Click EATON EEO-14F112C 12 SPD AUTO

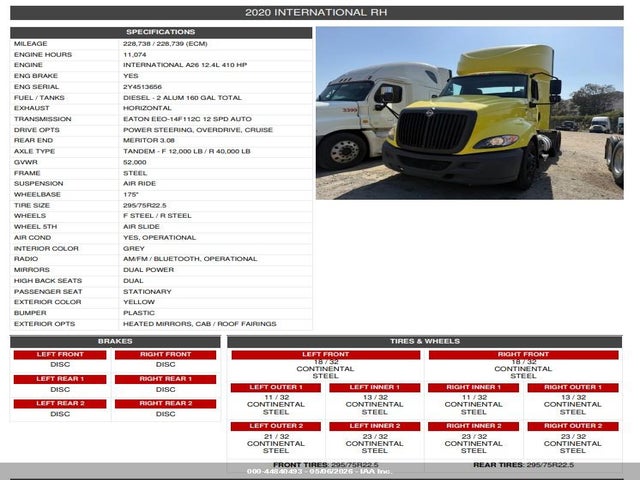(x=187, y=119)
